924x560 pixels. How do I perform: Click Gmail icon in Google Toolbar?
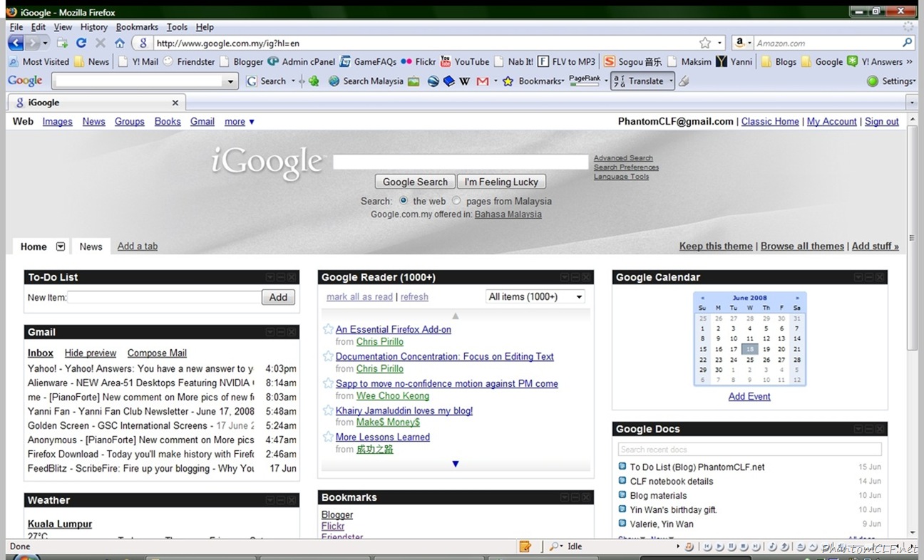point(483,81)
